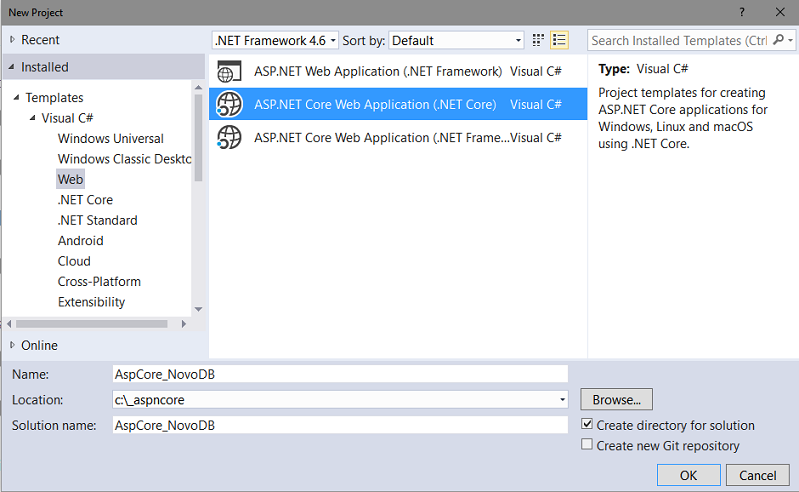Screen dimensions: 799x492
Task: Toggle Create directory for solution checkbox
Action: [x=587, y=424]
